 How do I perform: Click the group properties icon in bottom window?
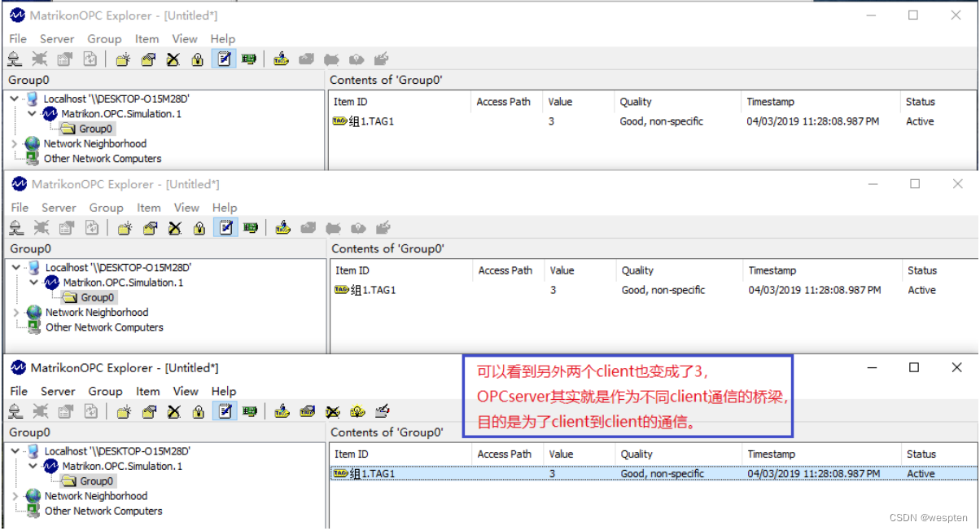tap(148, 411)
